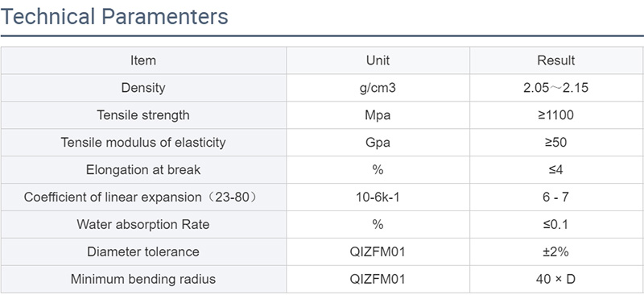
Task: Select the 10-6k-1 unit cell
Action: 378,197
